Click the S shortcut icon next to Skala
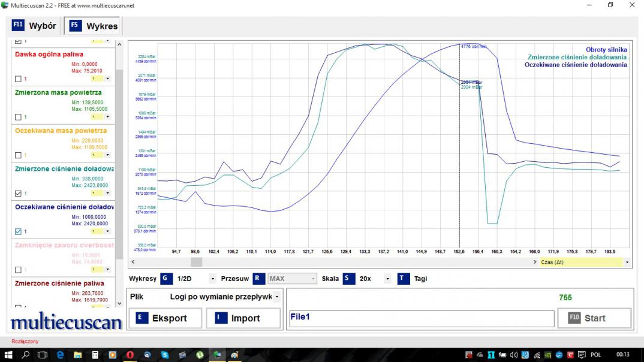The image size is (644, 362). (x=349, y=278)
